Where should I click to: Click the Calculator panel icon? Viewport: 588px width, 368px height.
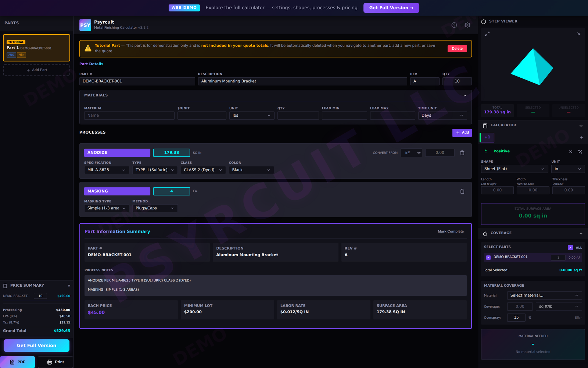pos(485,125)
